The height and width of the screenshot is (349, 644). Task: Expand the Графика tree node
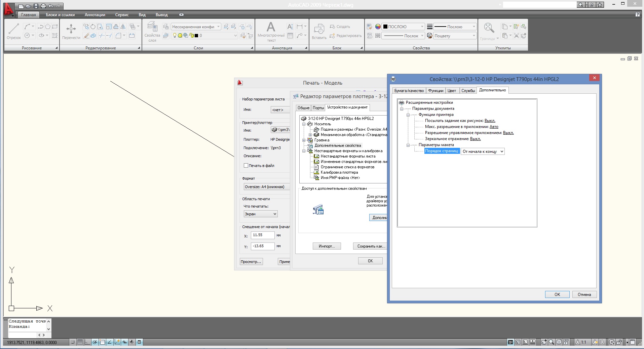point(304,140)
